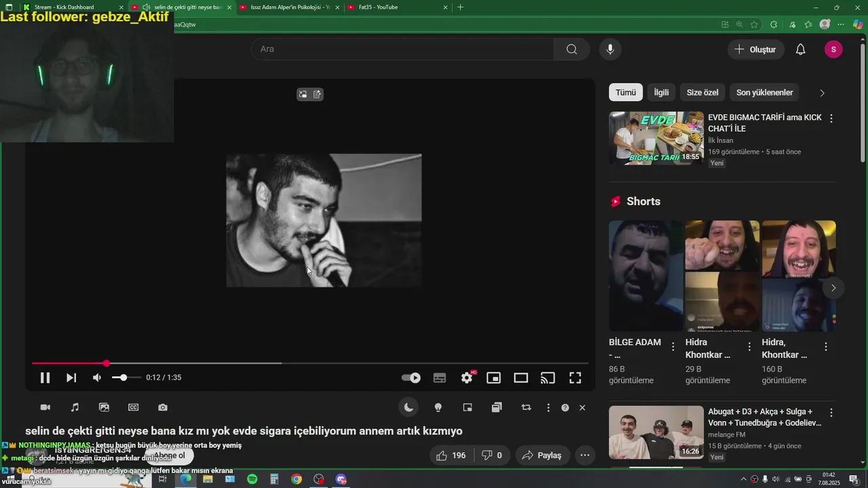
Task: Open options for BİLGE ADAM short
Action: [673, 346]
